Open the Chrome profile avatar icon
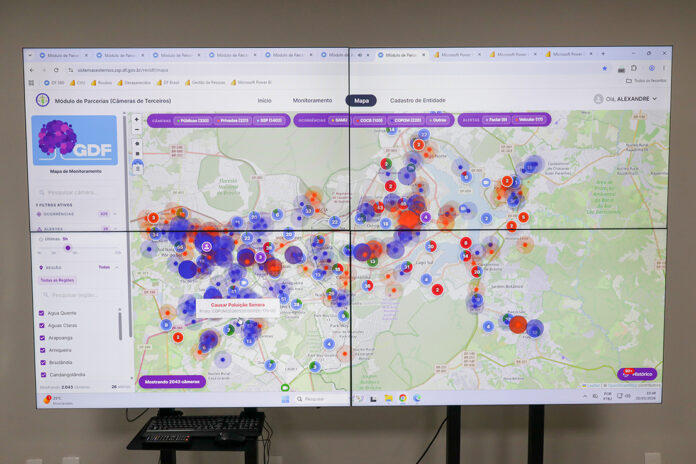Image resolution: width=696 pixels, height=464 pixels. tap(652, 68)
